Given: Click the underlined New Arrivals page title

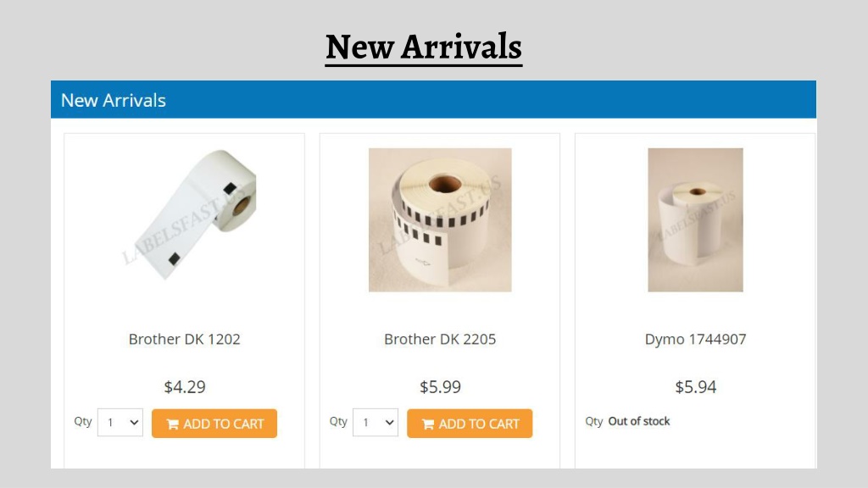Looking at the screenshot, I should (x=424, y=47).
